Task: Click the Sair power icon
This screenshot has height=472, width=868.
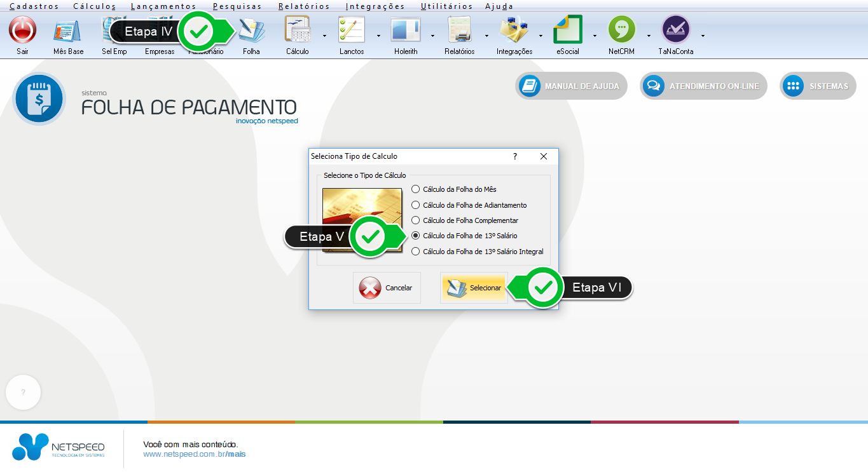Action: (x=22, y=30)
